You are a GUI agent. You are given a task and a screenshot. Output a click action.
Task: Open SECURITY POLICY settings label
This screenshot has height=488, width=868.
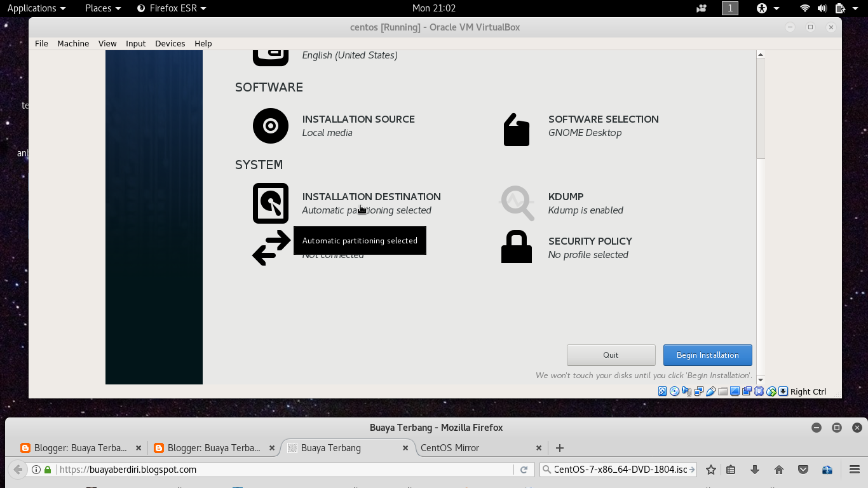(590, 241)
